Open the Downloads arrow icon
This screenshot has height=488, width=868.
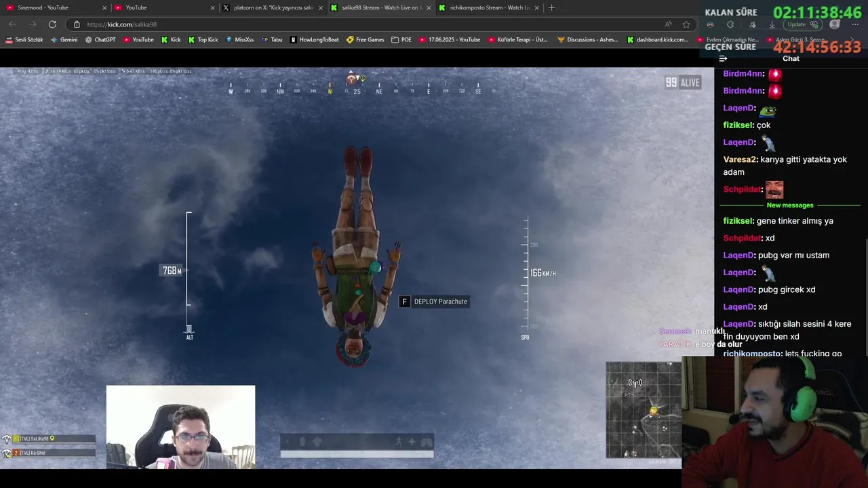(x=772, y=24)
